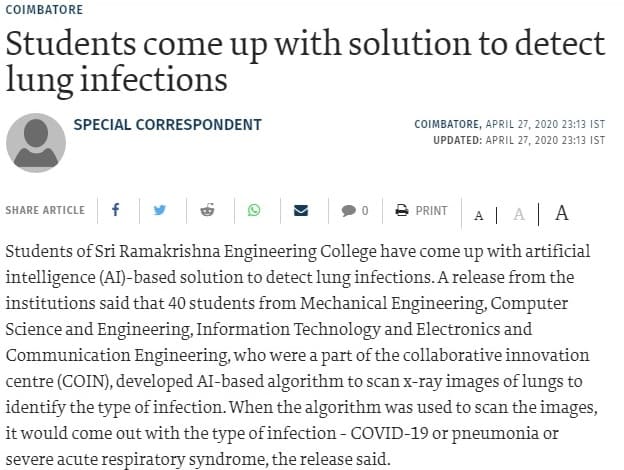The height and width of the screenshot is (470, 624).
Task: Open the SPECIAL CORRESPONDENT author link
Action: point(168,125)
